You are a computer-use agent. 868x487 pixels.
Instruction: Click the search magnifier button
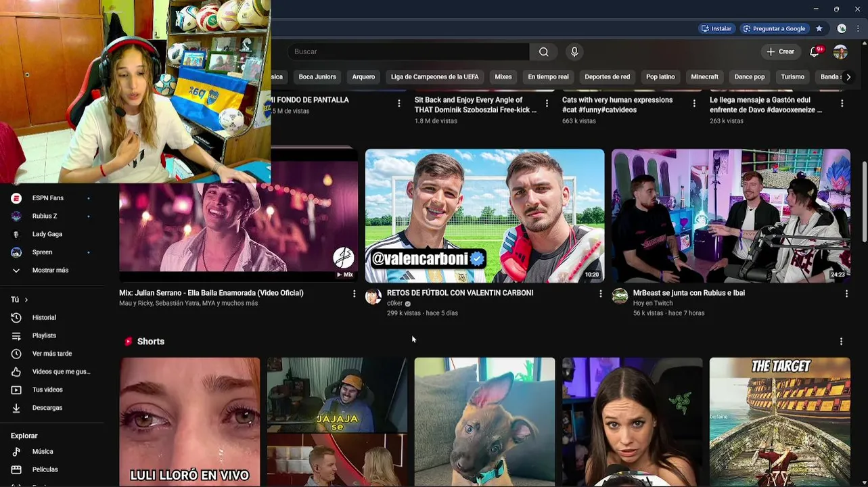pyautogui.click(x=544, y=52)
